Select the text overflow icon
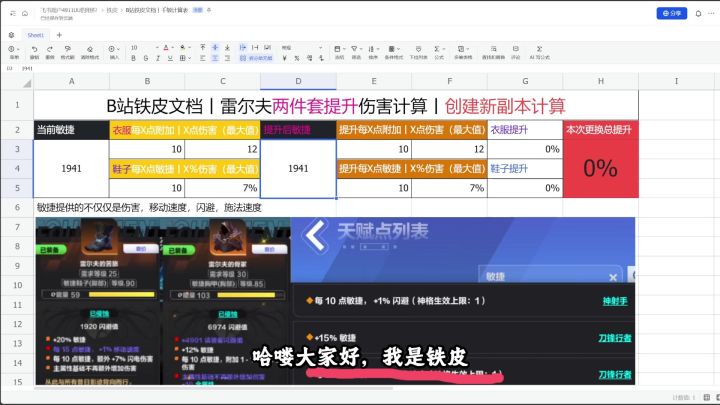Image resolution: width=720 pixels, height=405 pixels. click(x=243, y=48)
